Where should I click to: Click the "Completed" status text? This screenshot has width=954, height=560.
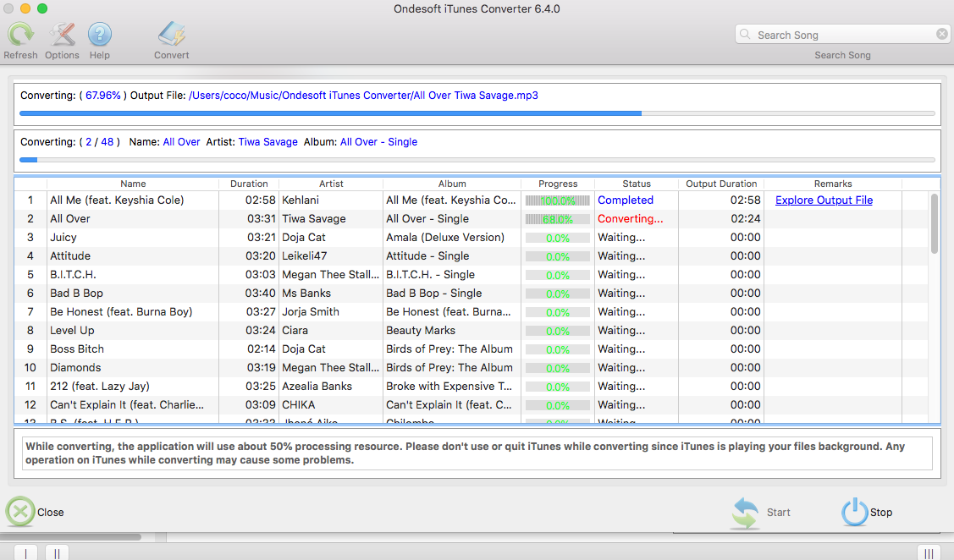[x=626, y=200]
